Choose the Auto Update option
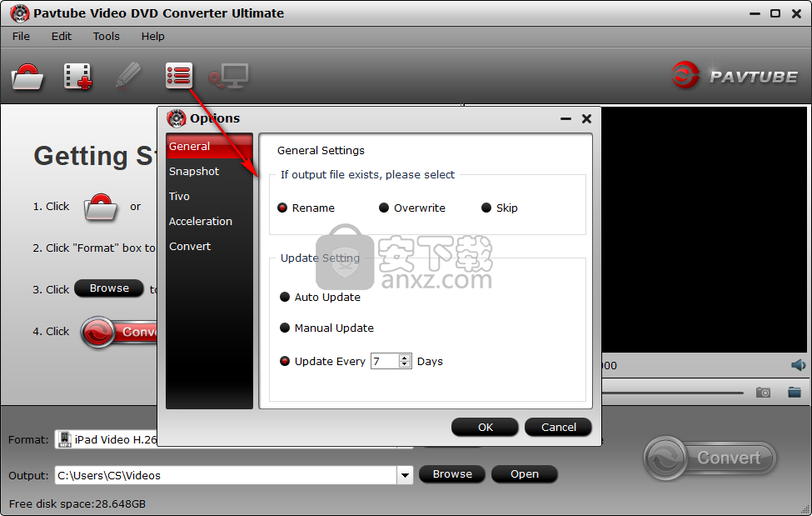 tap(285, 297)
